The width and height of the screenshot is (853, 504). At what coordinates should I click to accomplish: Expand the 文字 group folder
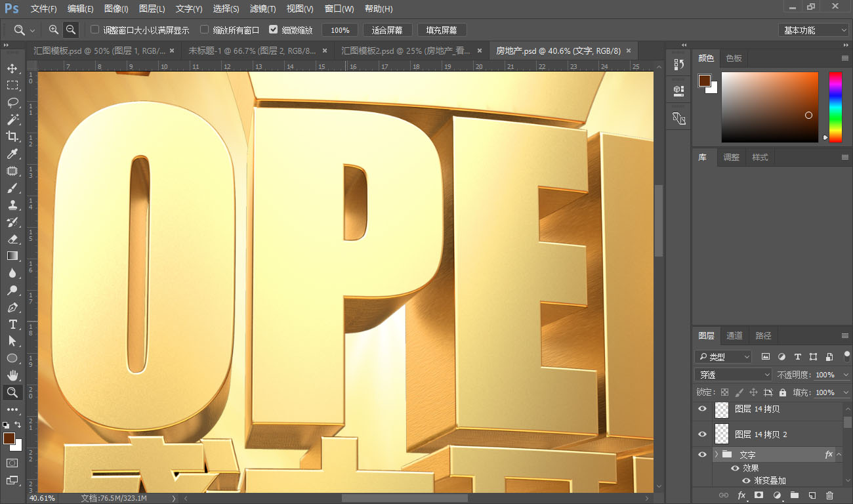tap(716, 454)
